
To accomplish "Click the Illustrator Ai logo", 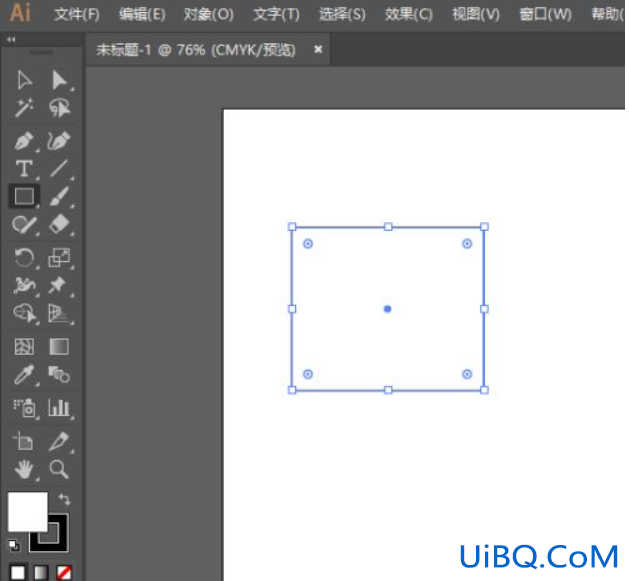I will pos(20,12).
